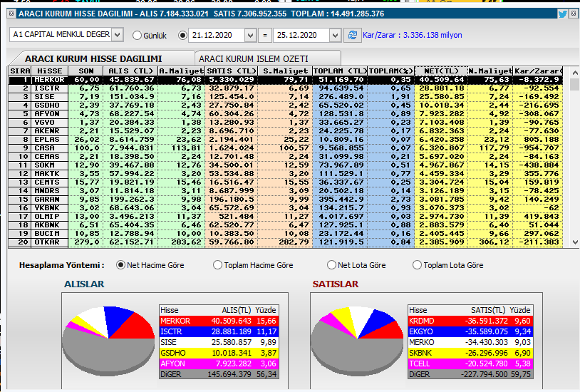
Task: Click the magenta AFYON legend row in ALISLAR
Action: click(219, 364)
